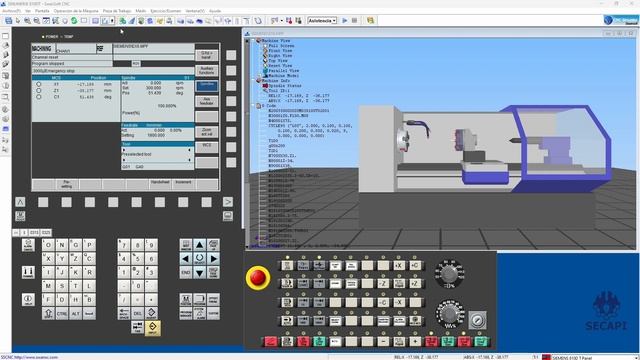Open the Pantalla menu
This screenshot has height=360, width=640.
pos(42,11)
